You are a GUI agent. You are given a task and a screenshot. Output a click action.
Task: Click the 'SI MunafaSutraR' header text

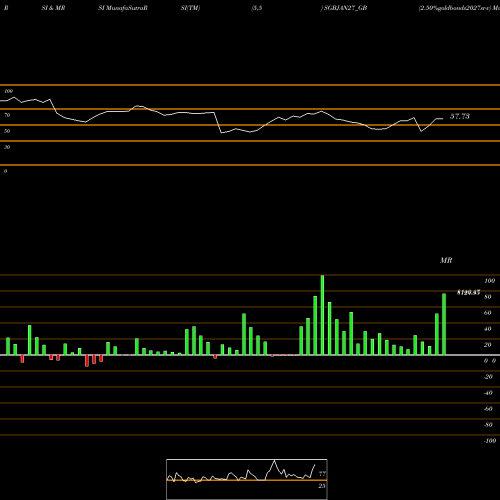[123, 8]
